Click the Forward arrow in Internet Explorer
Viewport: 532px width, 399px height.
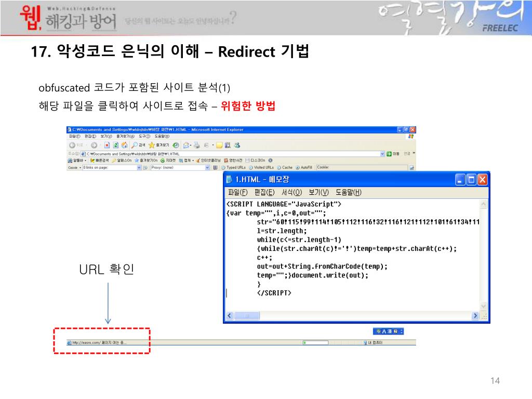point(94,145)
